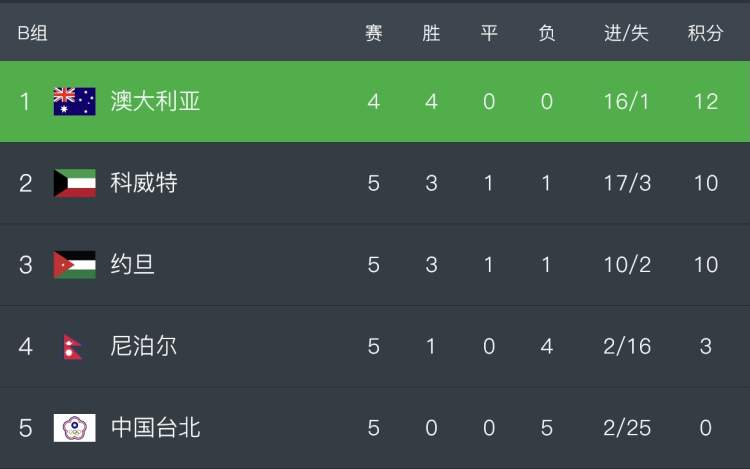Open the 中国台北 team entry
The width and height of the screenshot is (750, 469).
click(155, 428)
